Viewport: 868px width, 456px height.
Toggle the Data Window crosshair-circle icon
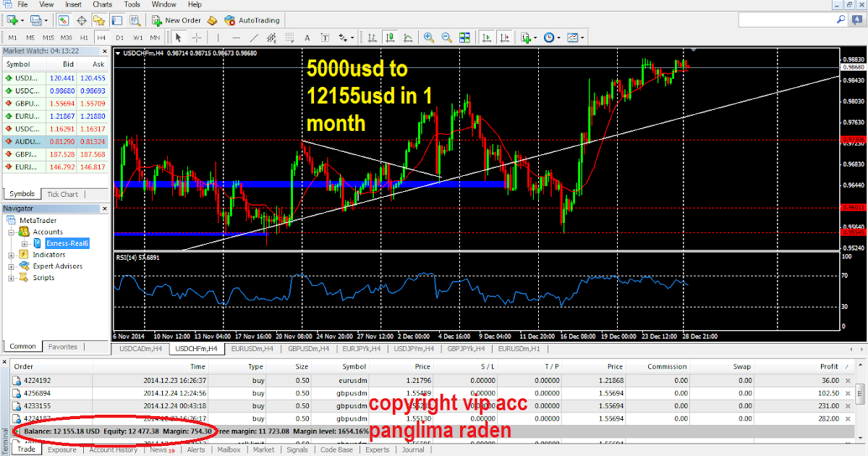pyautogui.click(x=82, y=20)
